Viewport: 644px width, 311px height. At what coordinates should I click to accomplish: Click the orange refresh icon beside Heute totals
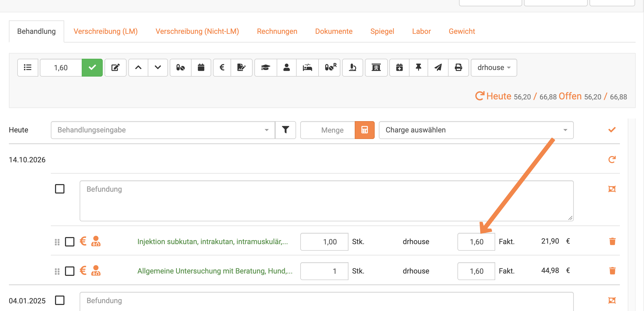(x=480, y=96)
